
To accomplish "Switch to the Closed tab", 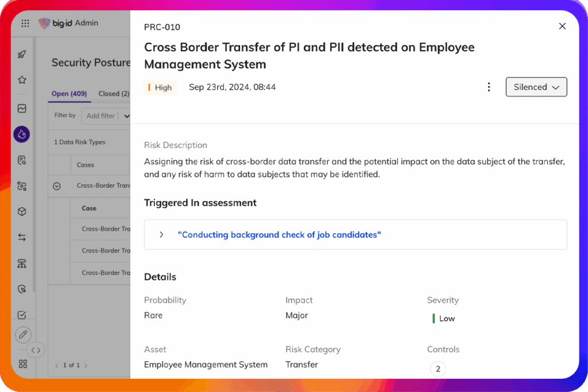I will coord(113,94).
